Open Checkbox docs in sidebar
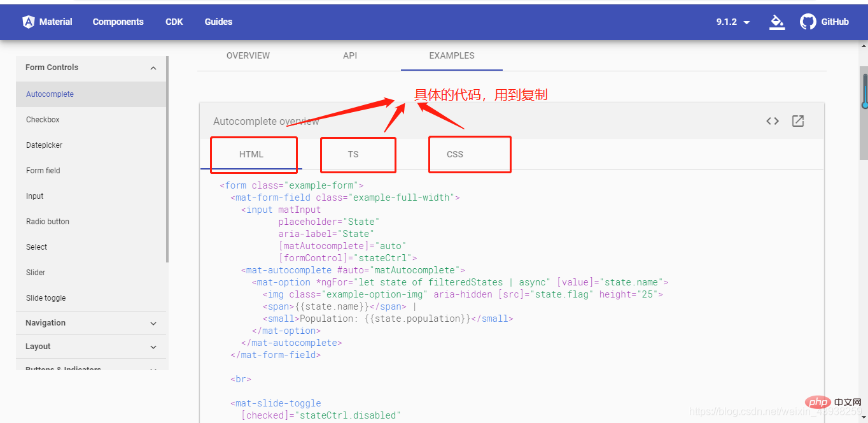This screenshot has width=868, height=423. click(91, 120)
